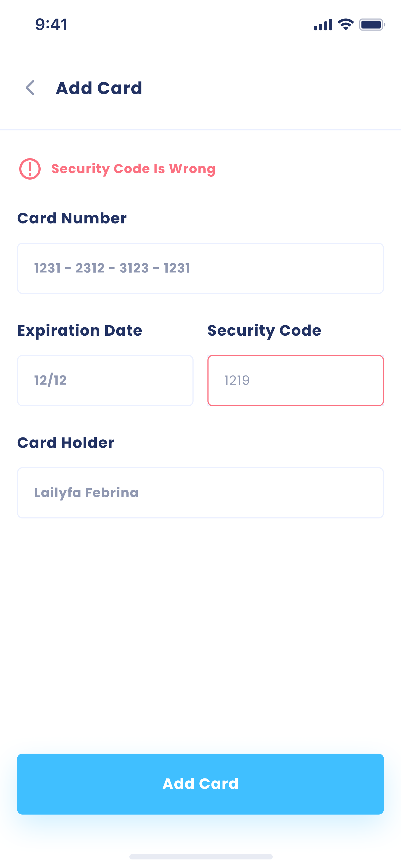This screenshot has width=401, height=868.
Task: Select the expiration date field showing 12/12
Action: pos(105,381)
